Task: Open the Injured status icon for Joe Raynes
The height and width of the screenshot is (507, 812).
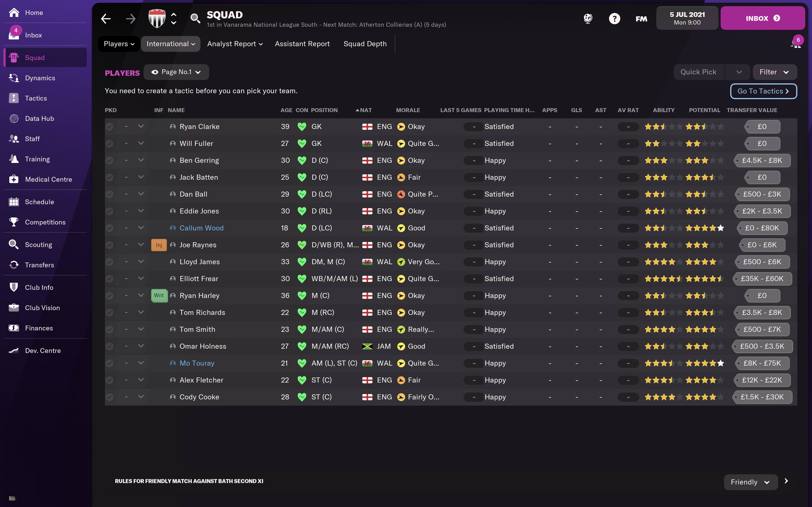Action: (159, 245)
